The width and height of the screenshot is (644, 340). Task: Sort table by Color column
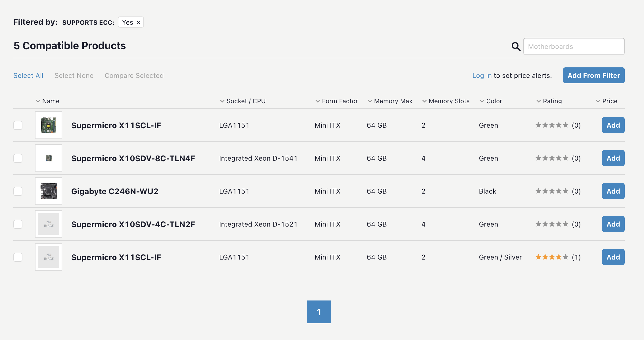tap(491, 101)
